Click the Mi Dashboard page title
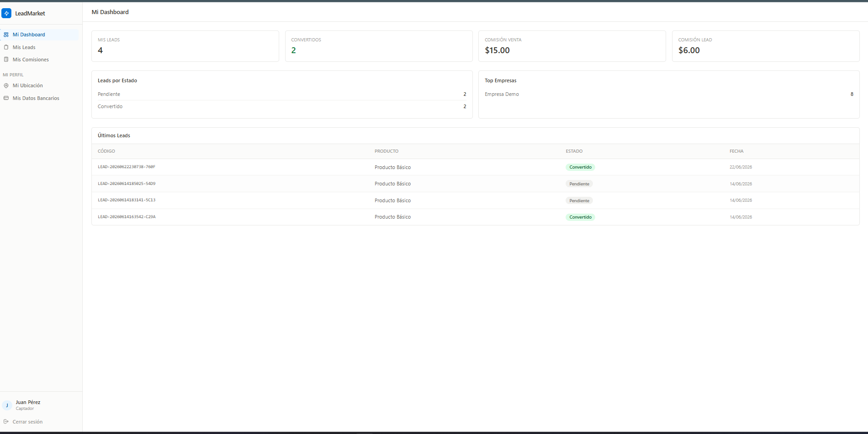 110,12
